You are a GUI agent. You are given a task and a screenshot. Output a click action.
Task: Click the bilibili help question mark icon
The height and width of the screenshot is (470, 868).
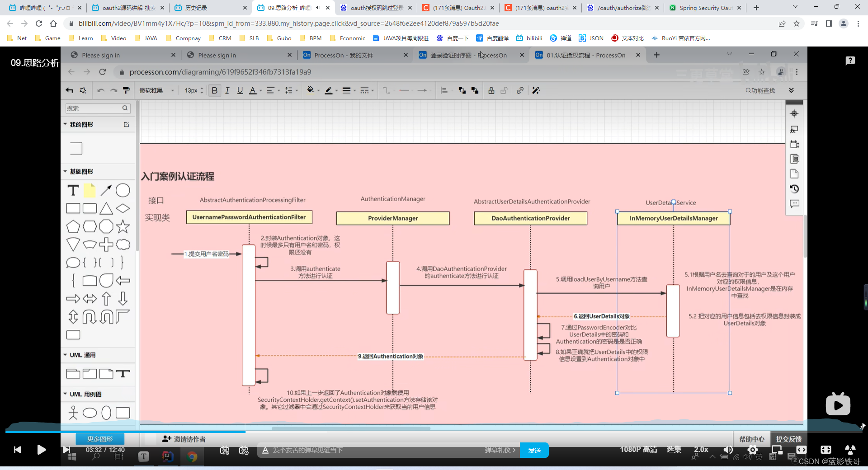tap(850, 61)
